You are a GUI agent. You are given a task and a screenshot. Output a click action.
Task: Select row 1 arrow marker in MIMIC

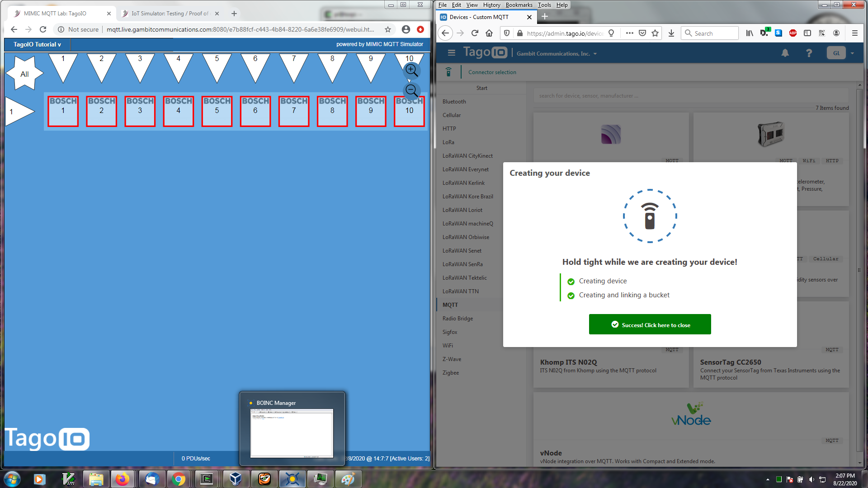[19, 111]
